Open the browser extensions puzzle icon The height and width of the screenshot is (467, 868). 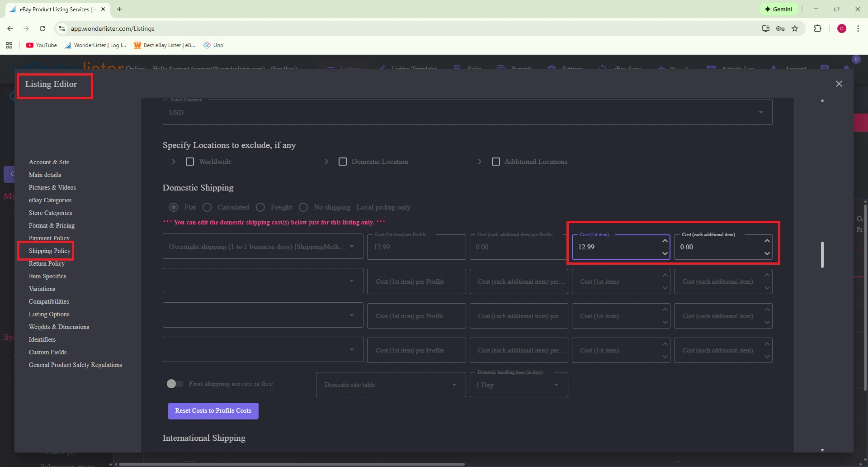point(818,29)
